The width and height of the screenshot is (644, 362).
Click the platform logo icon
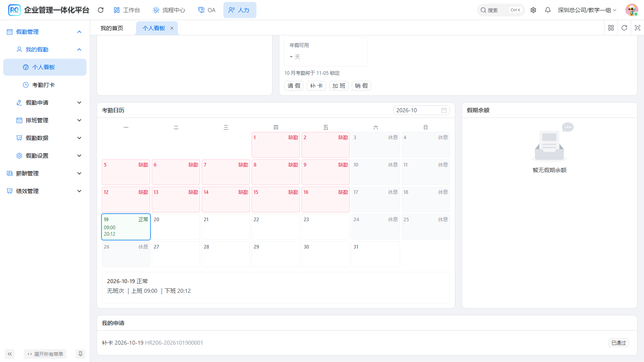click(14, 10)
